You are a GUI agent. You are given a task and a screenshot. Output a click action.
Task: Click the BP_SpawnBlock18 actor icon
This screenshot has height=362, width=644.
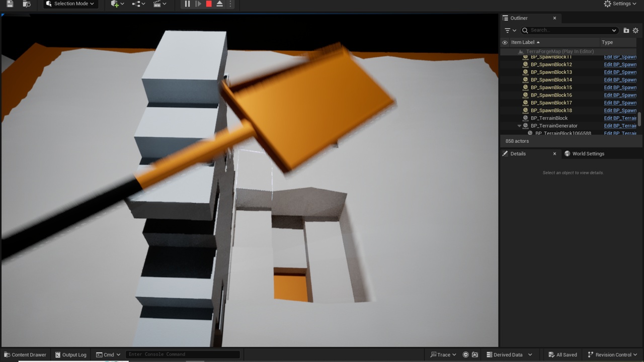(526, 110)
